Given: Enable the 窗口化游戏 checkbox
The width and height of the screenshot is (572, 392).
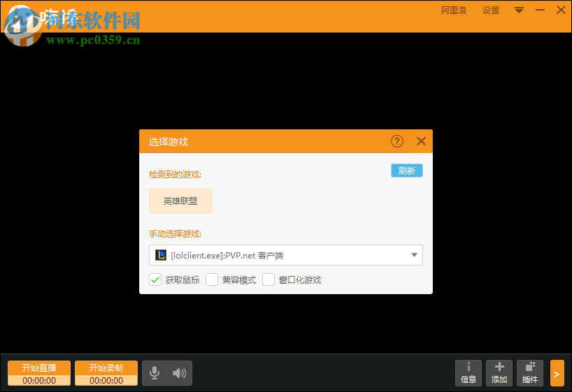Looking at the screenshot, I should pos(269,280).
